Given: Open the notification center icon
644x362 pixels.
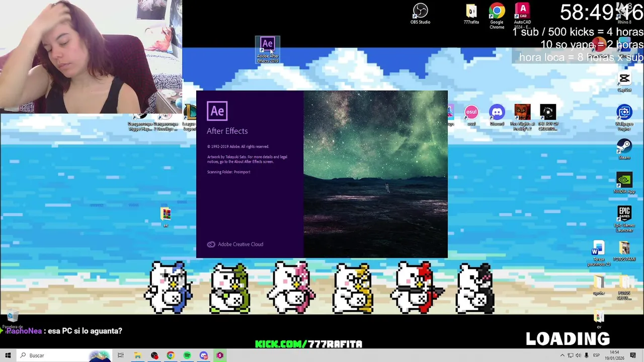Looking at the screenshot, I should [633, 355].
